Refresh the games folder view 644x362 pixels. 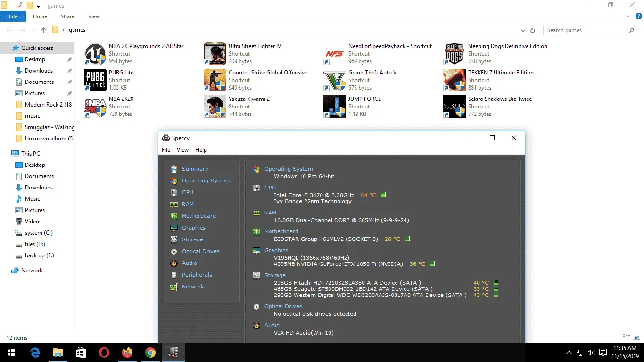pyautogui.click(x=533, y=30)
